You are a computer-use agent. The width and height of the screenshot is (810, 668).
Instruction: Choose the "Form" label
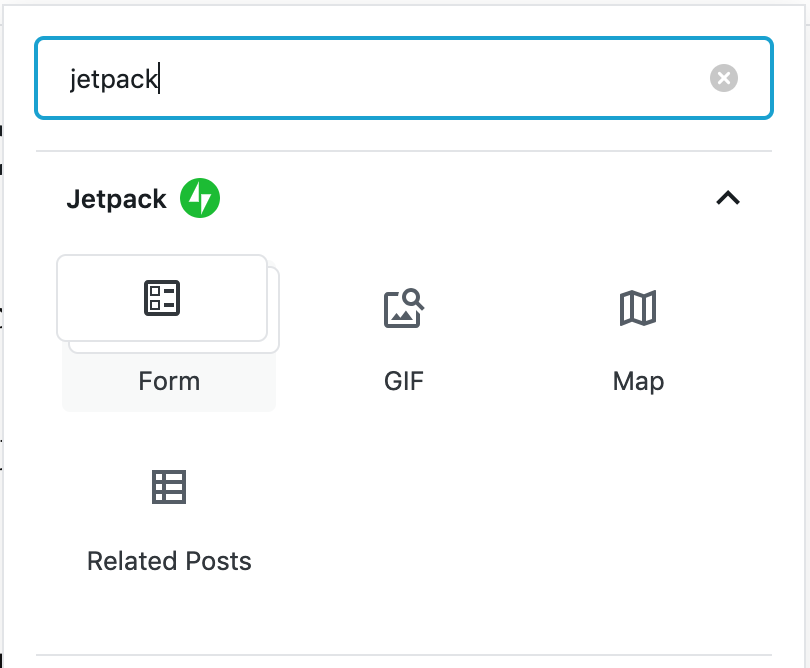click(x=169, y=381)
